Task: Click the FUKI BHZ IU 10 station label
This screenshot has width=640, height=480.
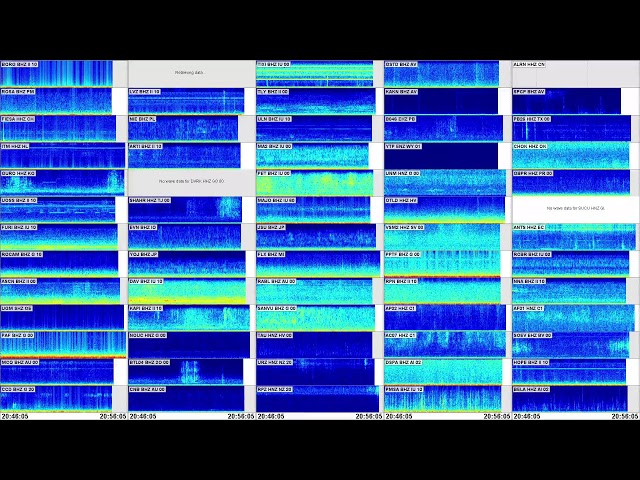Action: [x=19, y=227]
